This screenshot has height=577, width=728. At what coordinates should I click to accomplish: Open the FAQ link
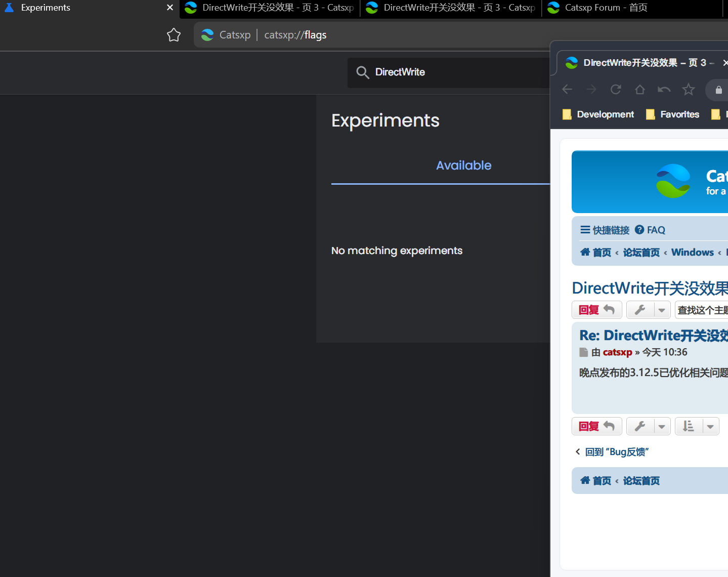650,230
